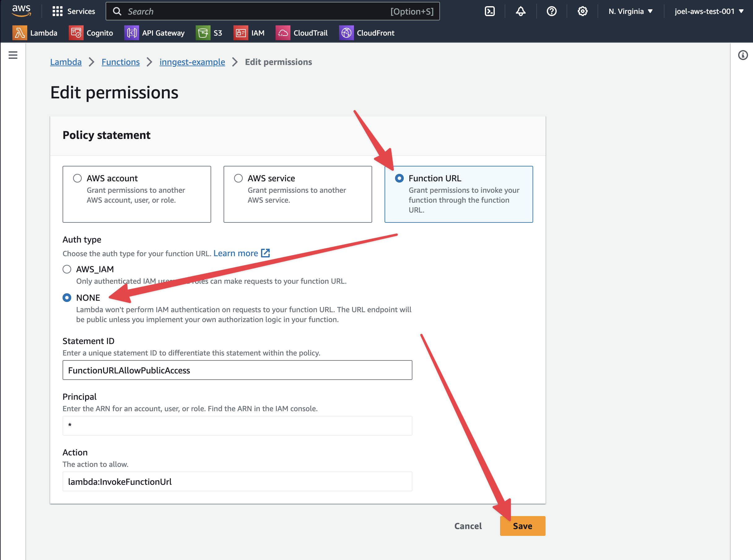753x560 pixels.
Task: Select the AWS service policy option
Action: tap(238, 178)
